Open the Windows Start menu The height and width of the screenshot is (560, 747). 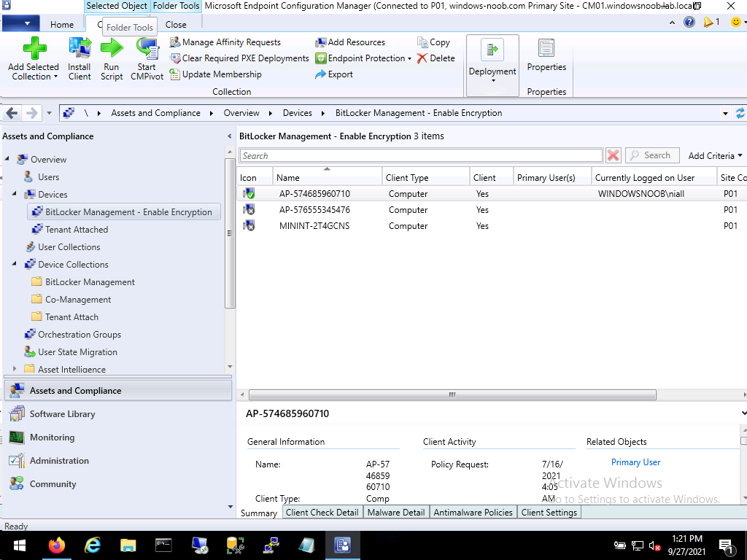pos(19,545)
